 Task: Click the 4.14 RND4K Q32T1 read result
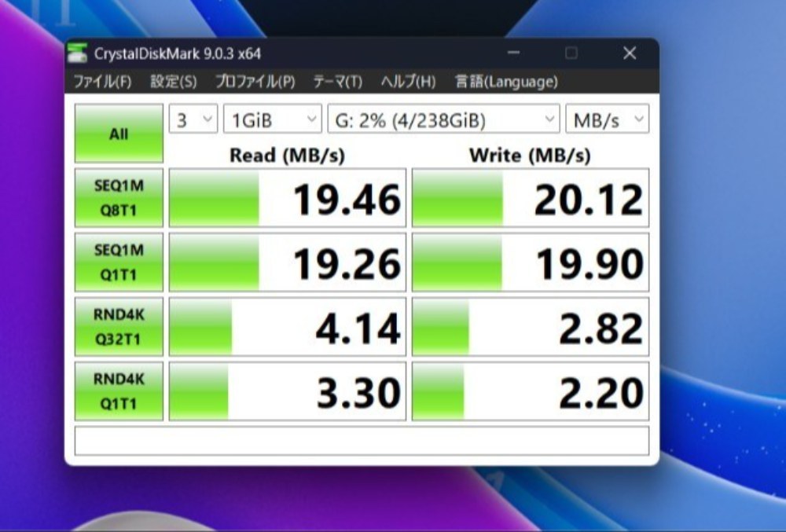click(287, 327)
